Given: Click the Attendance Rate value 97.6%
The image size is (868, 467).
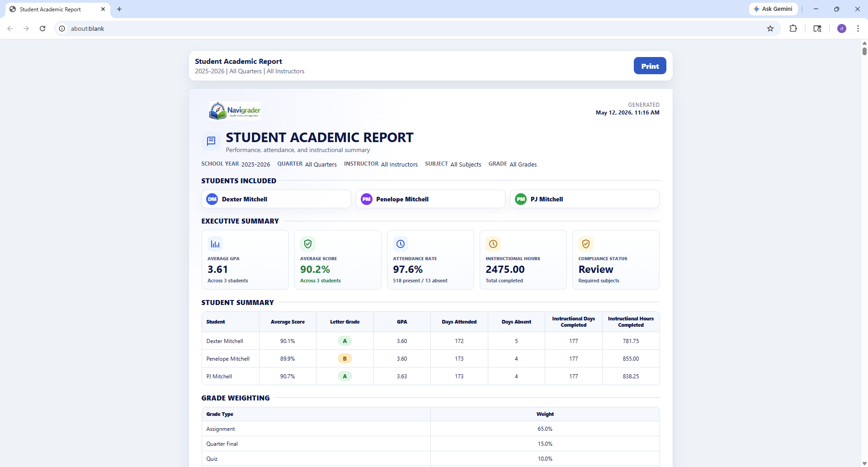Looking at the screenshot, I should tap(408, 269).
